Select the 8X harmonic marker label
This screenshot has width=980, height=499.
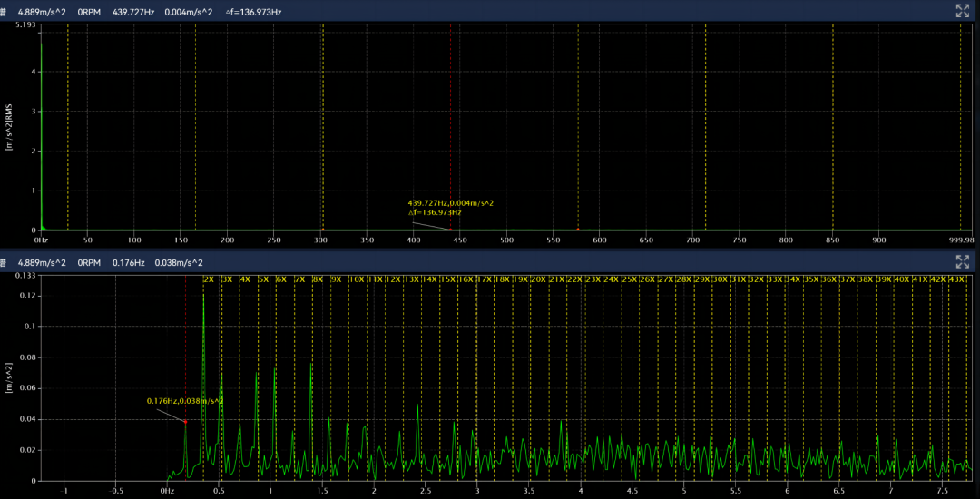pos(317,279)
